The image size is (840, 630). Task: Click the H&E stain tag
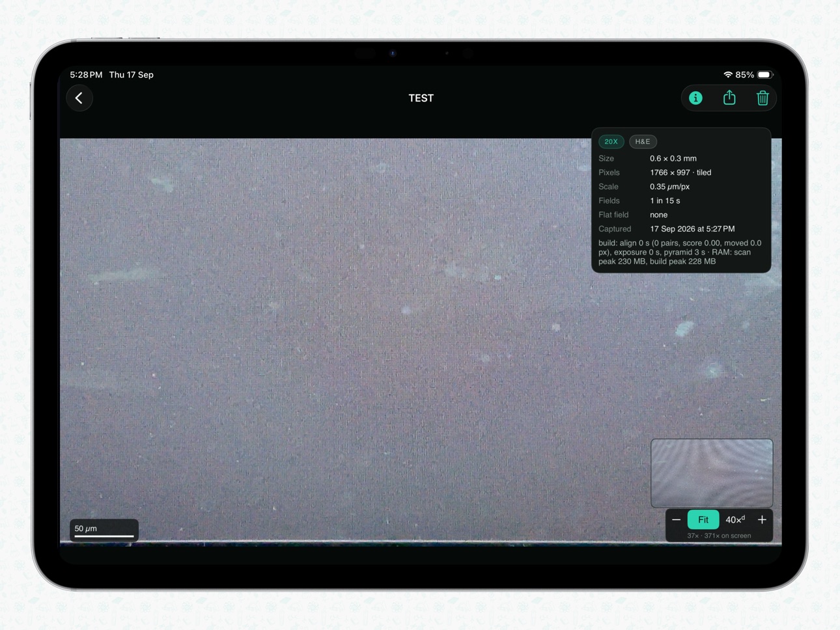click(x=643, y=141)
